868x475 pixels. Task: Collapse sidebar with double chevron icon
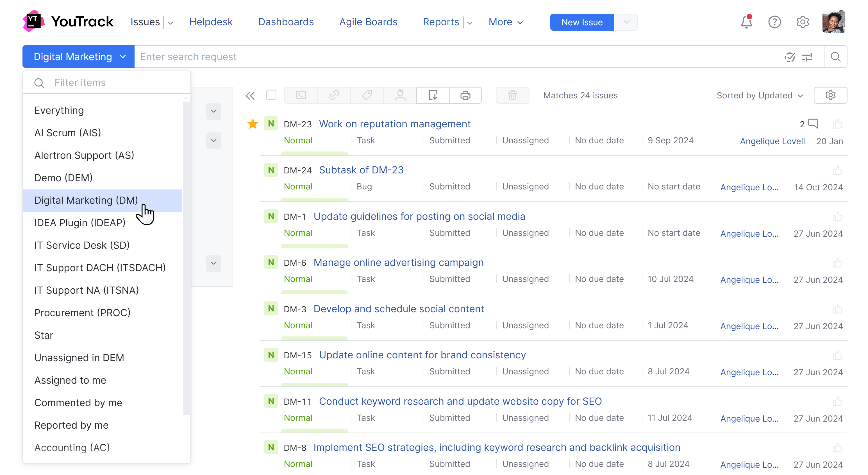coord(250,96)
